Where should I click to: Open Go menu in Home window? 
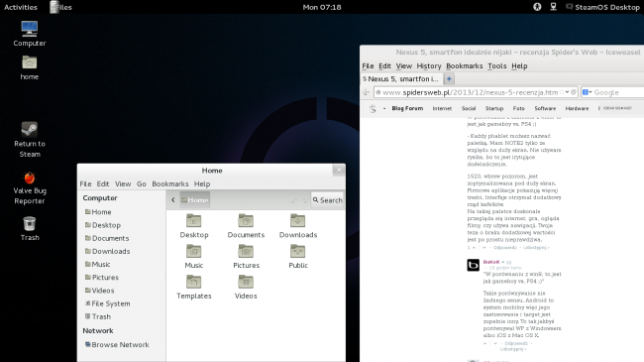point(142,183)
